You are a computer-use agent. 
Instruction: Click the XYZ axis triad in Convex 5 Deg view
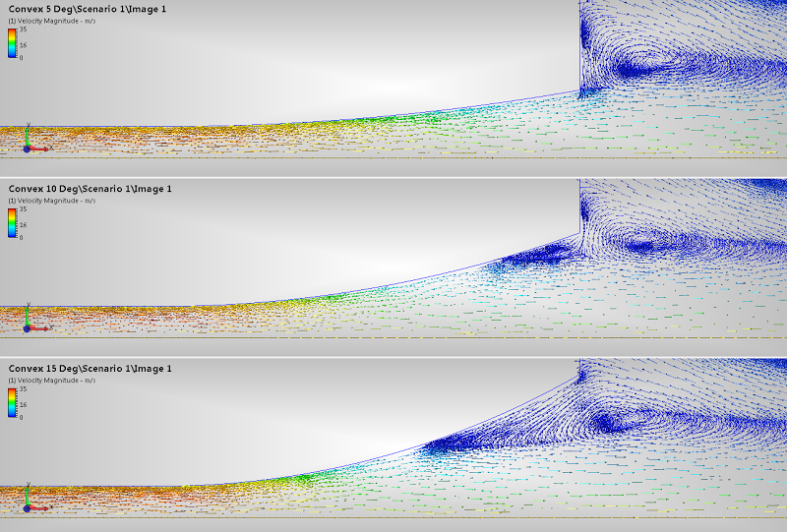click(x=36, y=138)
